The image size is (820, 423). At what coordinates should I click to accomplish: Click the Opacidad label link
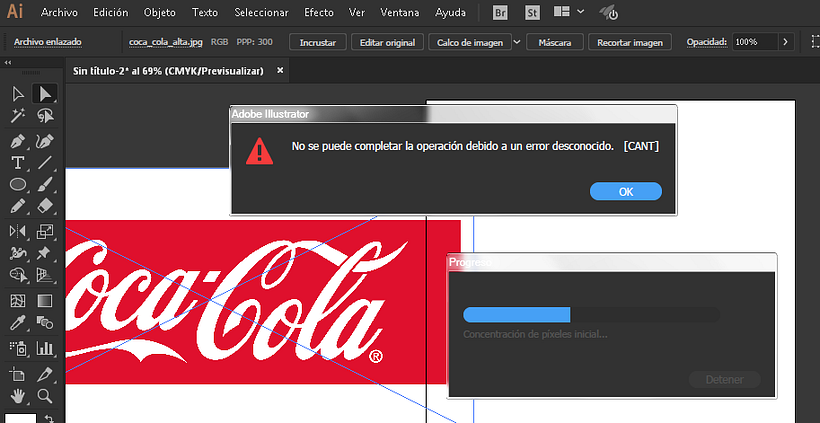coord(707,42)
